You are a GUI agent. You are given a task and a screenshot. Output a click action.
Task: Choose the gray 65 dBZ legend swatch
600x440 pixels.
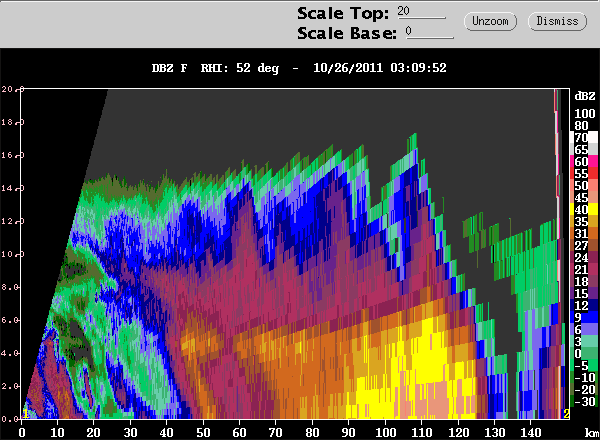pos(584,149)
